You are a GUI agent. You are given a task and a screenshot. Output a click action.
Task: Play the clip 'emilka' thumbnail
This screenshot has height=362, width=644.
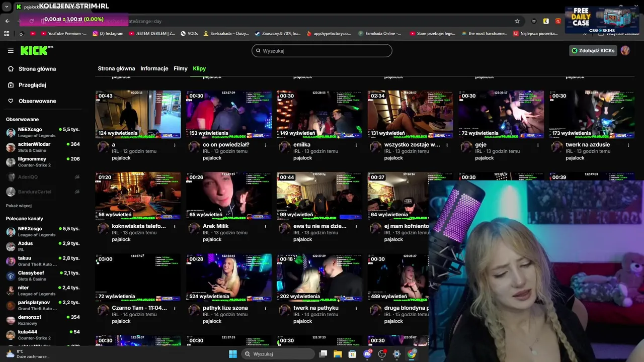(319, 114)
